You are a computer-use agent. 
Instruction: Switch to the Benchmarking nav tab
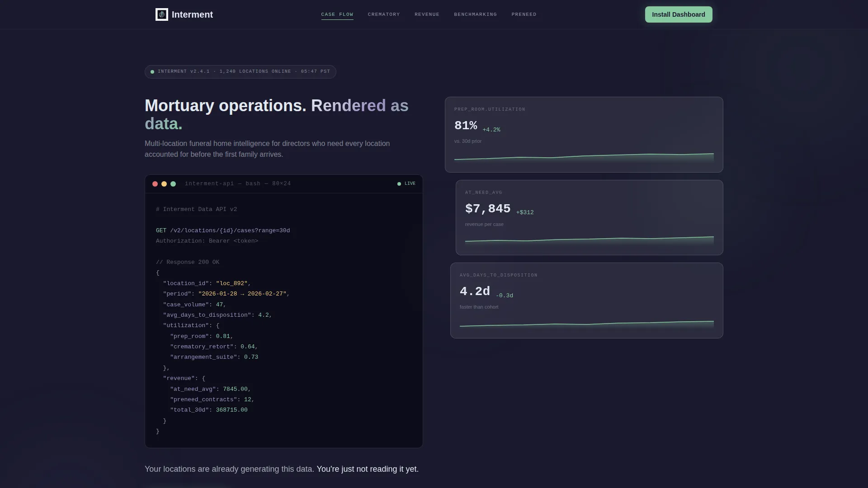click(x=475, y=14)
